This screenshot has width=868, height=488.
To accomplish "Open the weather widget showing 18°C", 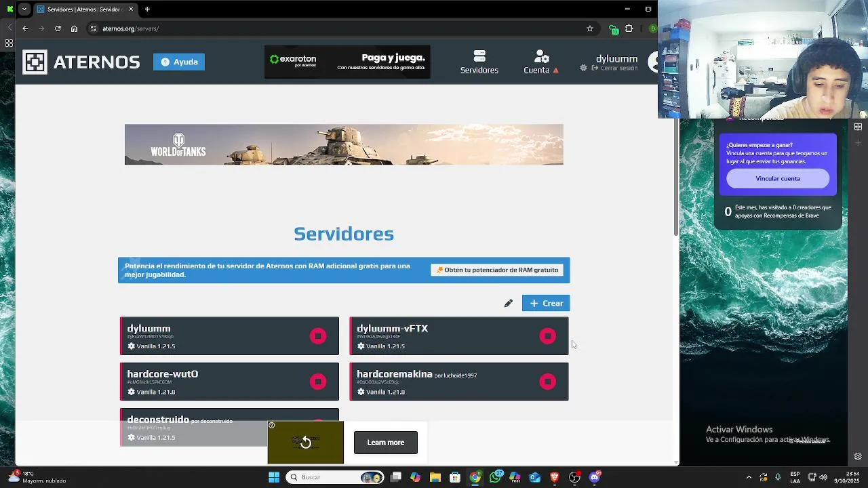I will click(x=37, y=477).
